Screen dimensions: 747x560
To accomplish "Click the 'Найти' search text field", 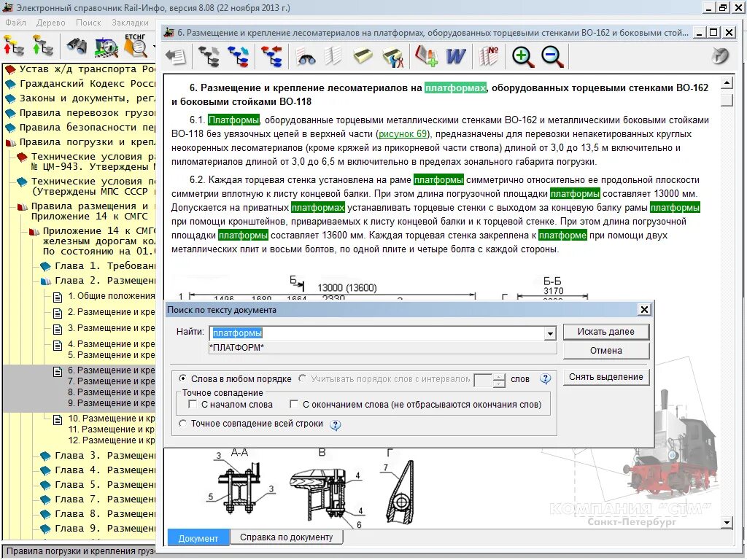I will [377, 333].
